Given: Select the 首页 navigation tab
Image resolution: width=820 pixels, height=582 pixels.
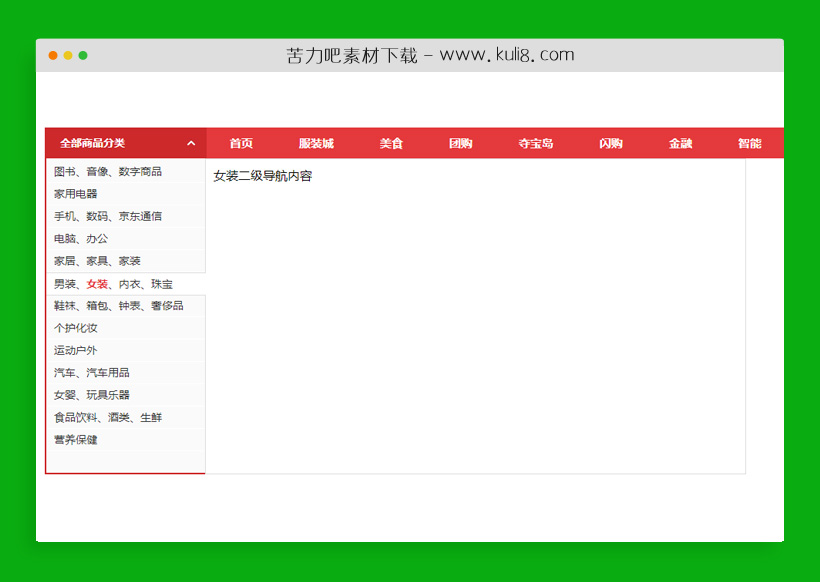Looking at the screenshot, I should [x=240, y=143].
